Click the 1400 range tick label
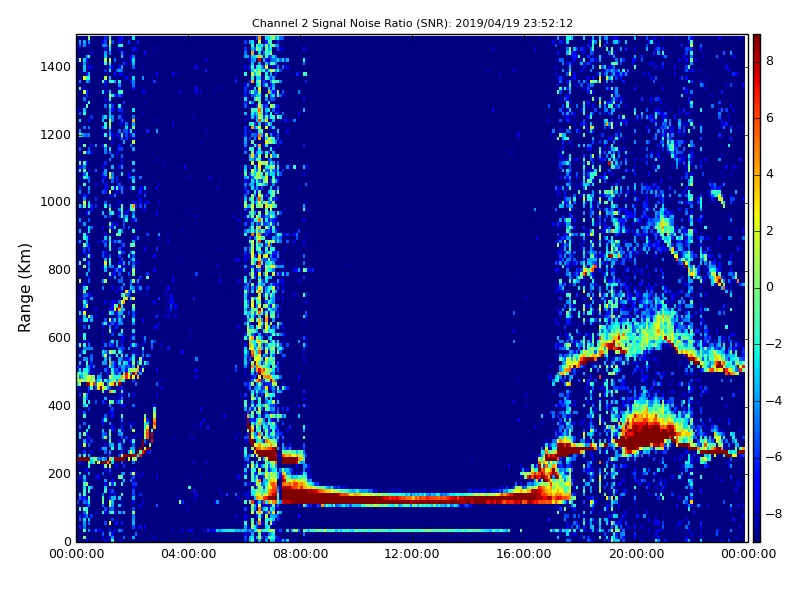This screenshot has width=800, height=600. (55, 67)
